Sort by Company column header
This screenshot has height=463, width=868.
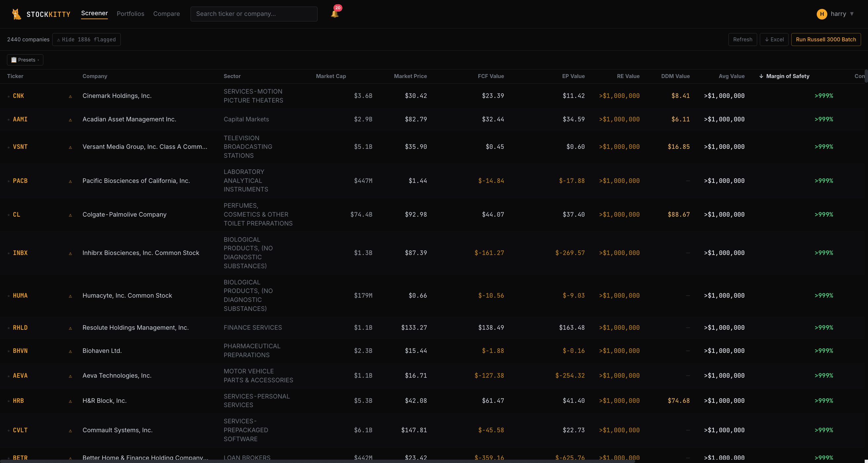point(95,76)
